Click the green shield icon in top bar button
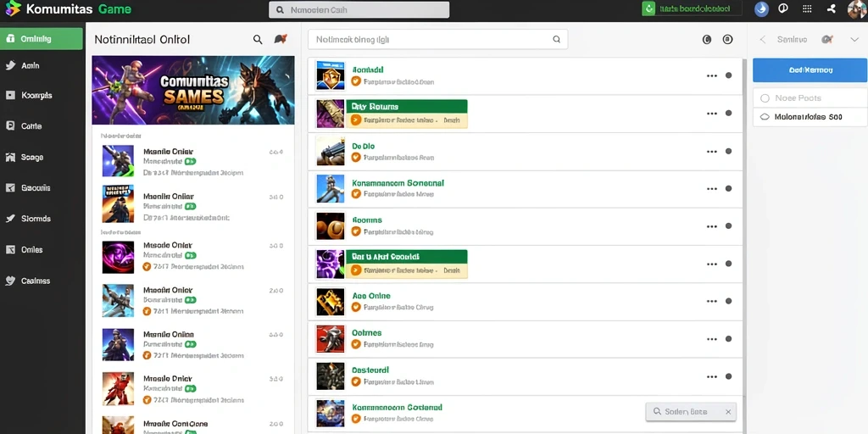Viewport: 868px width, 434px height. coord(648,8)
